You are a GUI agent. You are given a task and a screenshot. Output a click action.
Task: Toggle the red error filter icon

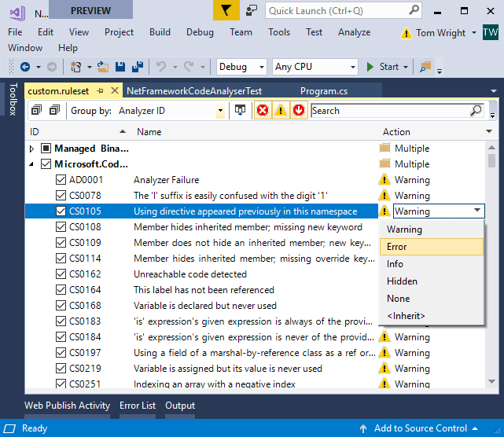[x=263, y=111]
